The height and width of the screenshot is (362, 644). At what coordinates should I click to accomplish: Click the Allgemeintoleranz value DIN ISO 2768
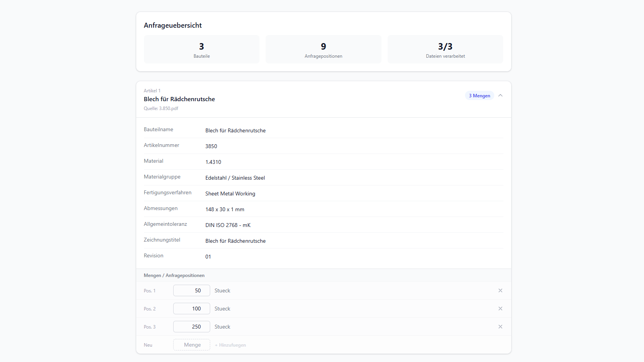tap(228, 225)
